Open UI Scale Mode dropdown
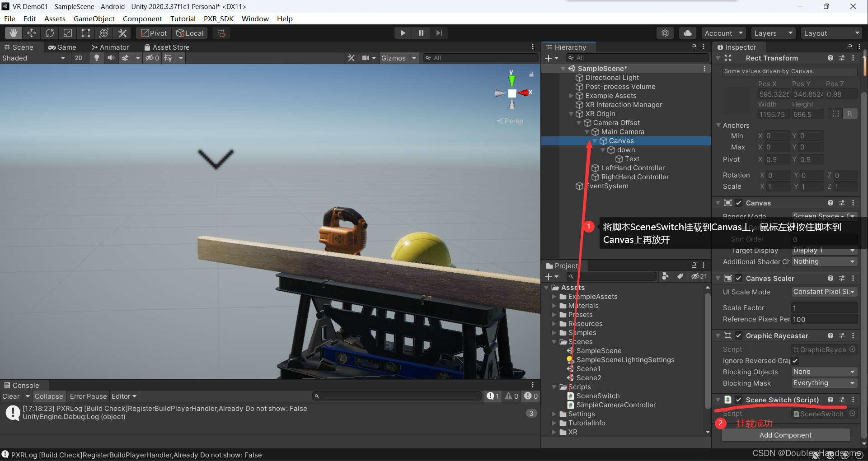Viewport: 868px width, 461px height. 824,292
